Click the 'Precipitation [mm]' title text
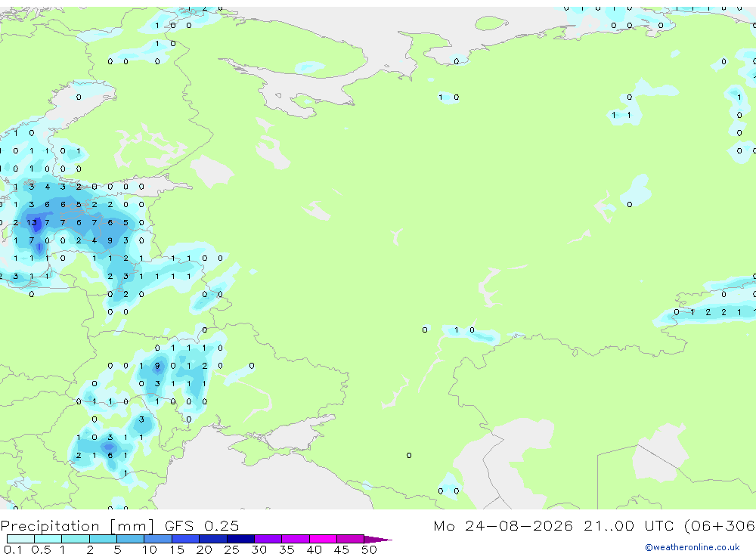 77,526
